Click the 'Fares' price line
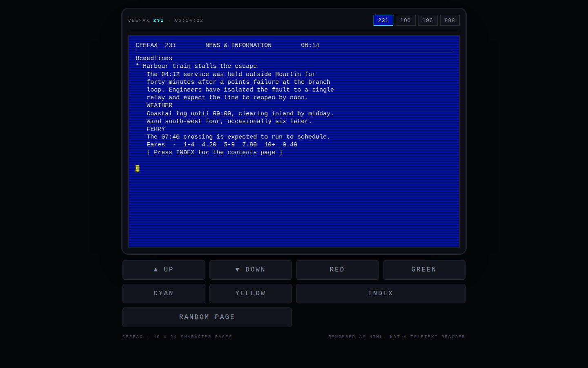 [222, 145]
